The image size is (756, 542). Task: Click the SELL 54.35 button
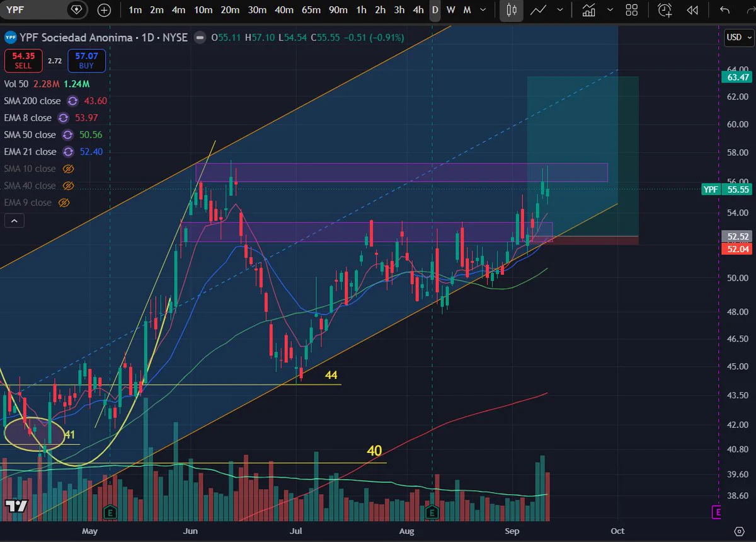point(23,61)
